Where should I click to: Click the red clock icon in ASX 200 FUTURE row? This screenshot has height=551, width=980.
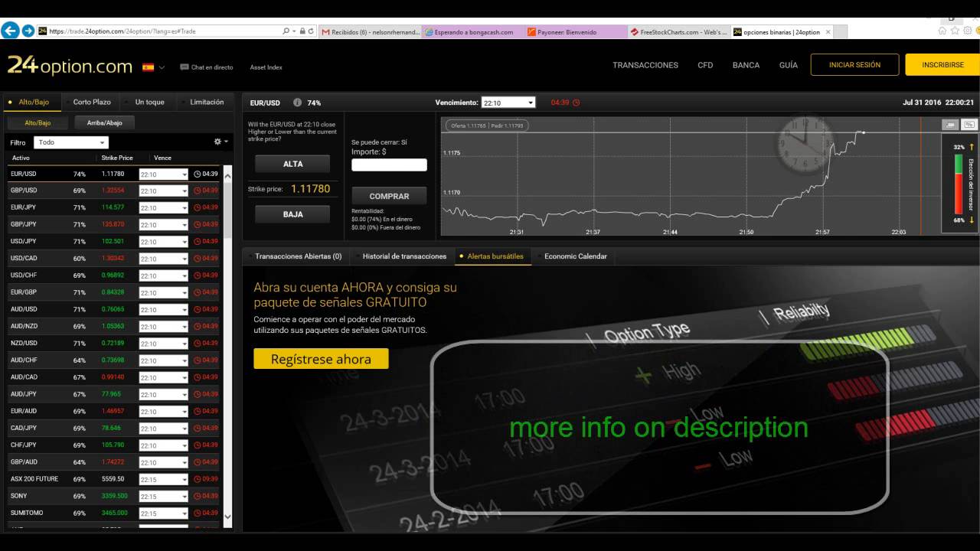pyautogui.click(x=198, y=479)
